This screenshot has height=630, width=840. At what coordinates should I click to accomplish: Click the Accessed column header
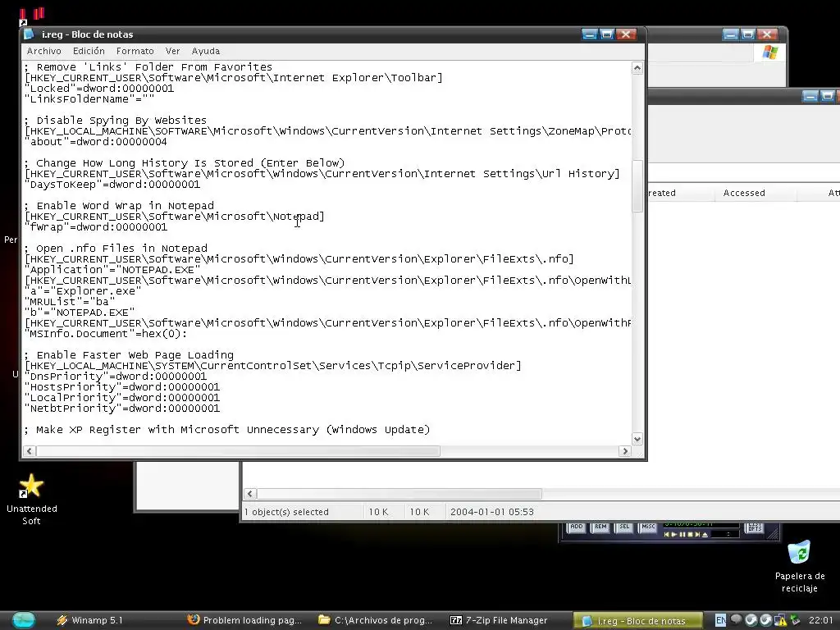point(743,193)
